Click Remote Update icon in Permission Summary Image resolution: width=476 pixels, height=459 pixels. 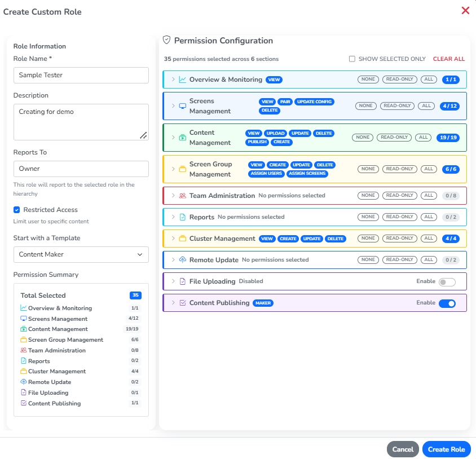[23, 382]
